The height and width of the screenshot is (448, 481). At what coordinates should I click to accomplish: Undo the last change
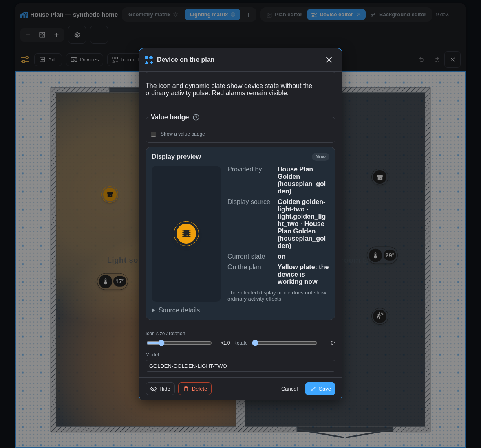coord(422,60)
